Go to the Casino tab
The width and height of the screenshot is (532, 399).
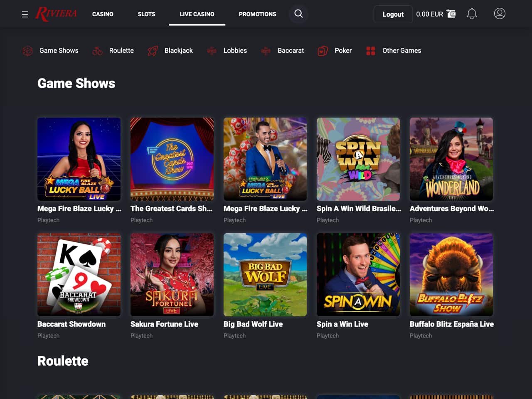[x=103, y=14]
